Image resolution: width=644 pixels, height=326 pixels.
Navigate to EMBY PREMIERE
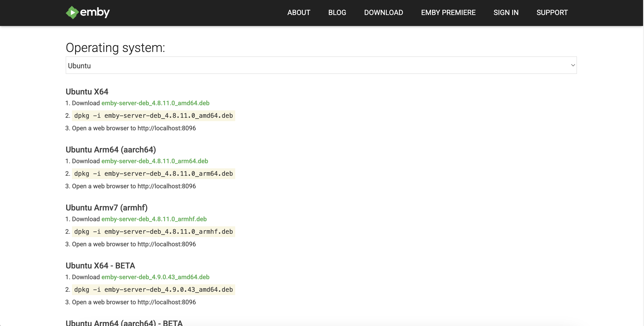coord(448,13)
